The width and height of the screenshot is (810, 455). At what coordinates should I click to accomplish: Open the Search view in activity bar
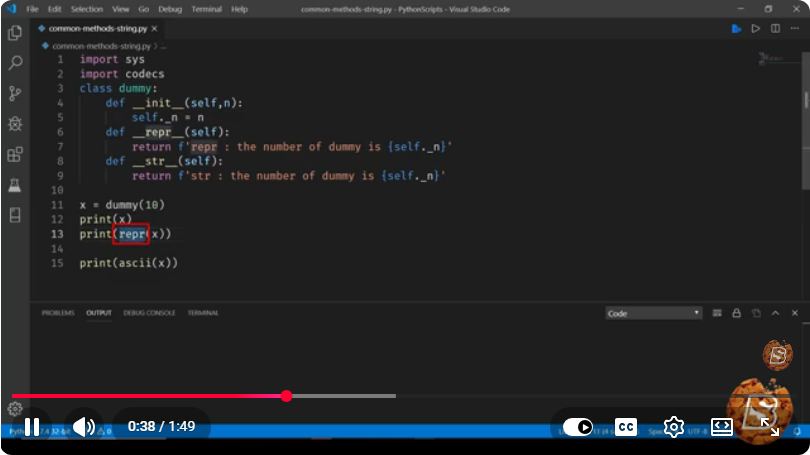pos(15,63)
